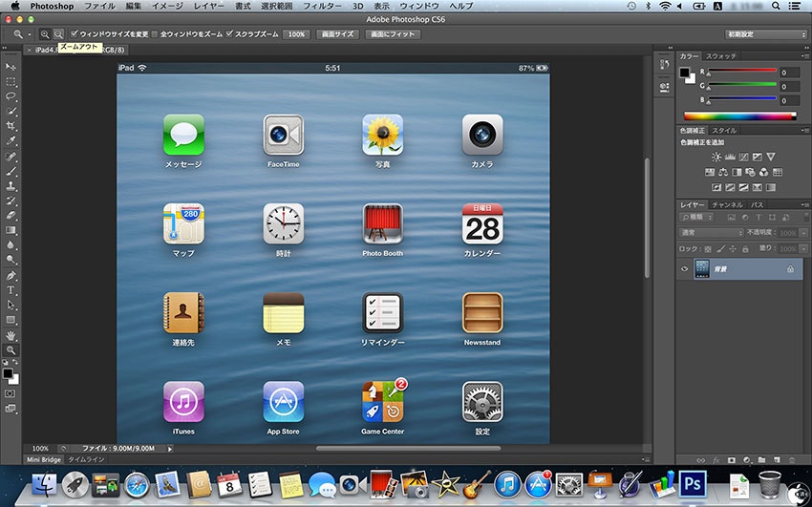Open the タイムライン tab

[x=87, y=459]
